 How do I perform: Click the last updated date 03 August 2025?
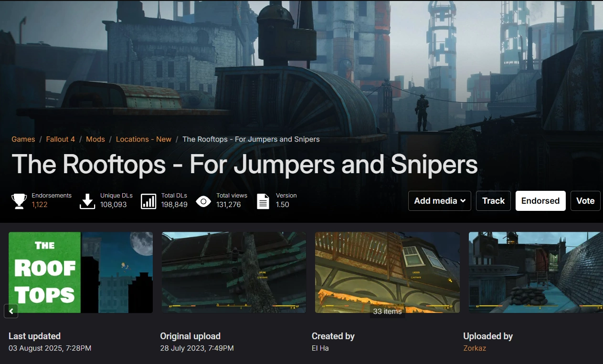tap(50, 348)
